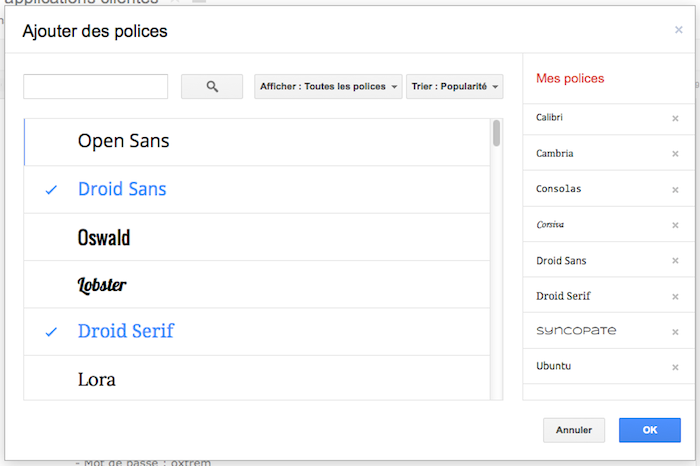The height and width of the screenshot is (466, 700).
Task: Remove Syncopate from Mes polices
Action: click(x=675, y=332)
